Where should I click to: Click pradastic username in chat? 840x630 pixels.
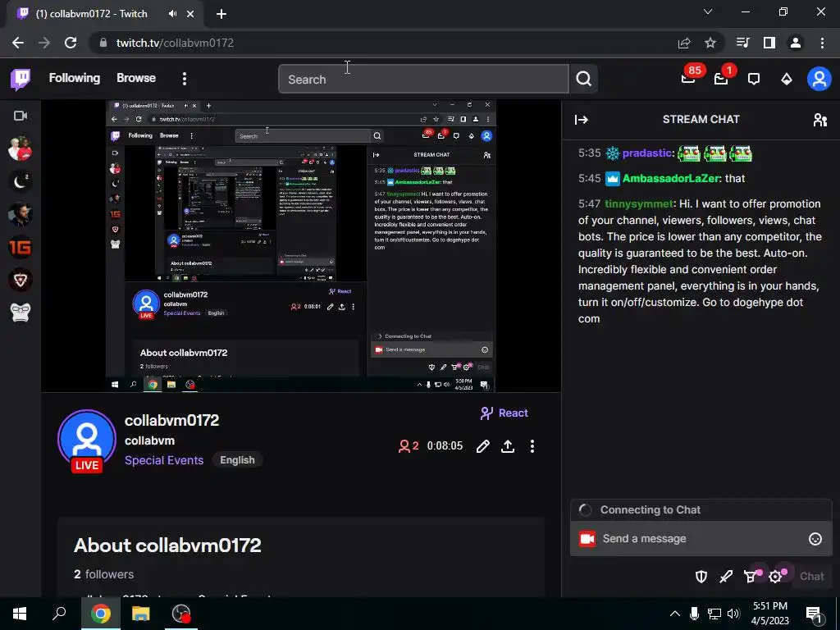(x=646, y=153)
